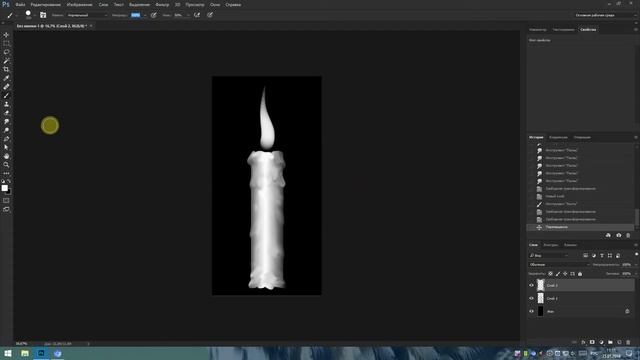Select the Hand tool

point(6,156)
